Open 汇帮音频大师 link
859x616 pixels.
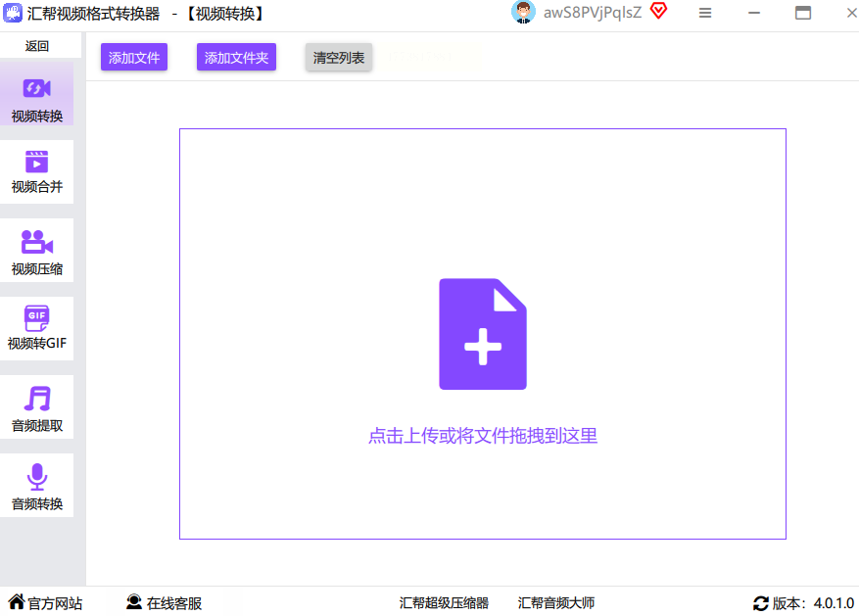[556, 603]
